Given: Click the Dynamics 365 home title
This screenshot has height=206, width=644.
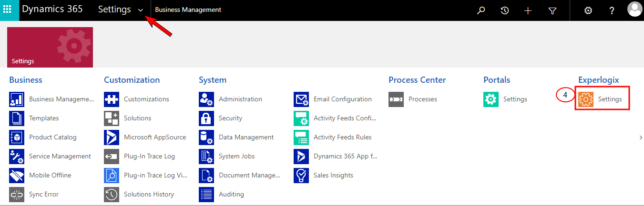Looking at the screenshot, I should [x=52, y=10].
